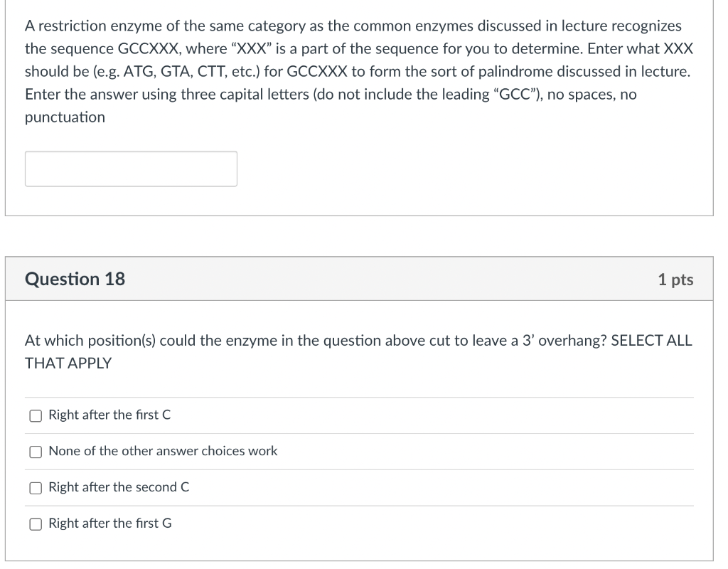Tick the 'None of the other answer choices work' checkbox
The height and width of the screenshot is (569, 728).
(x=36, y=452)
